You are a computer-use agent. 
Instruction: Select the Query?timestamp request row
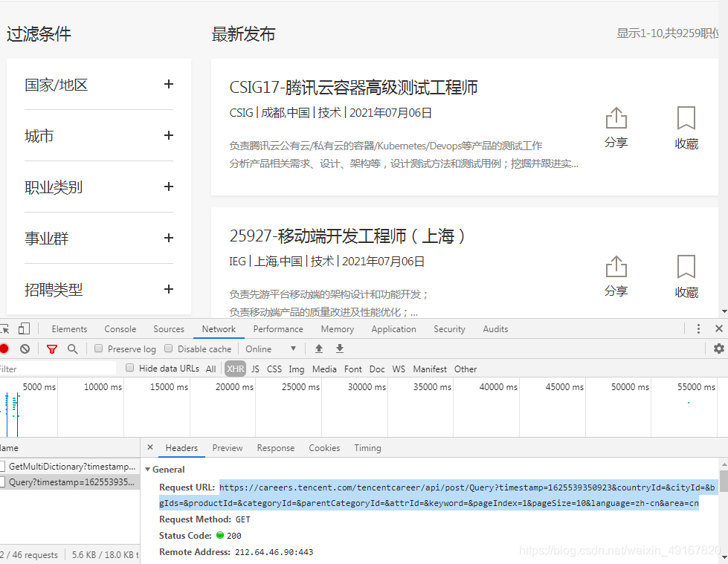tap(70, 482)
